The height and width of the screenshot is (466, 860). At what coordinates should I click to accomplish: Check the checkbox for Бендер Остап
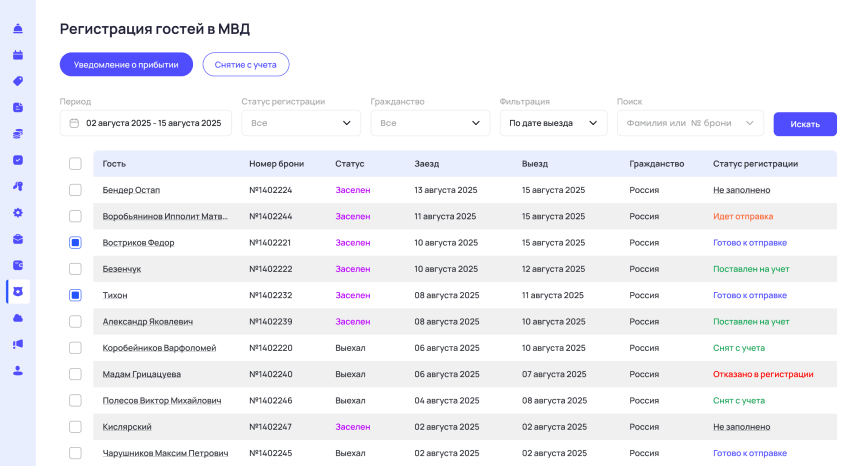coord(75,190)
